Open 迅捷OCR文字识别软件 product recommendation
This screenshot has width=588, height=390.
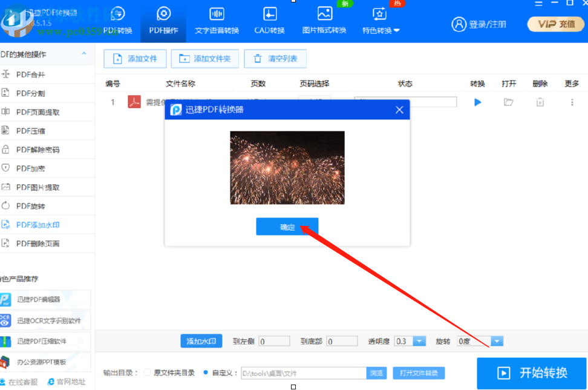[45, 320]
